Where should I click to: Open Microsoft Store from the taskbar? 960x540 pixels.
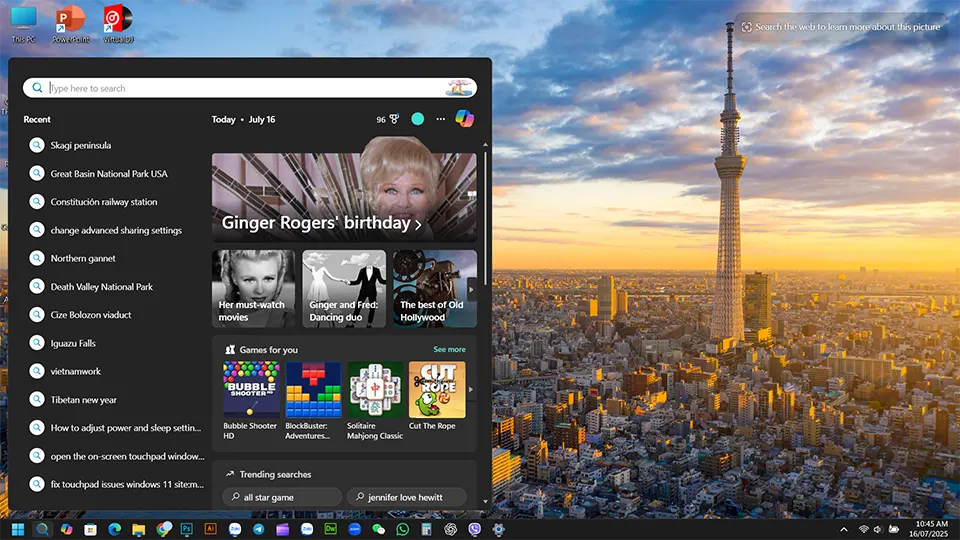pos(91,529)
